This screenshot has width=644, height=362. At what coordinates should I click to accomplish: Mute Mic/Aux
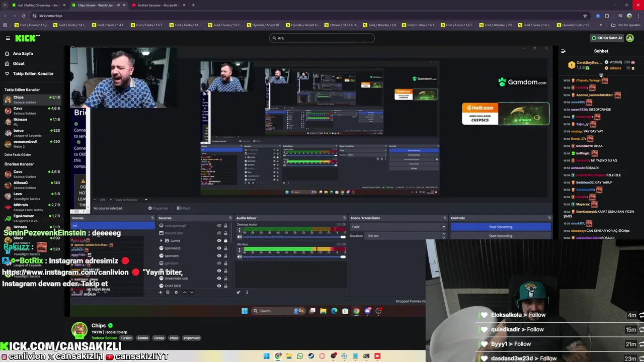point(239,256)
